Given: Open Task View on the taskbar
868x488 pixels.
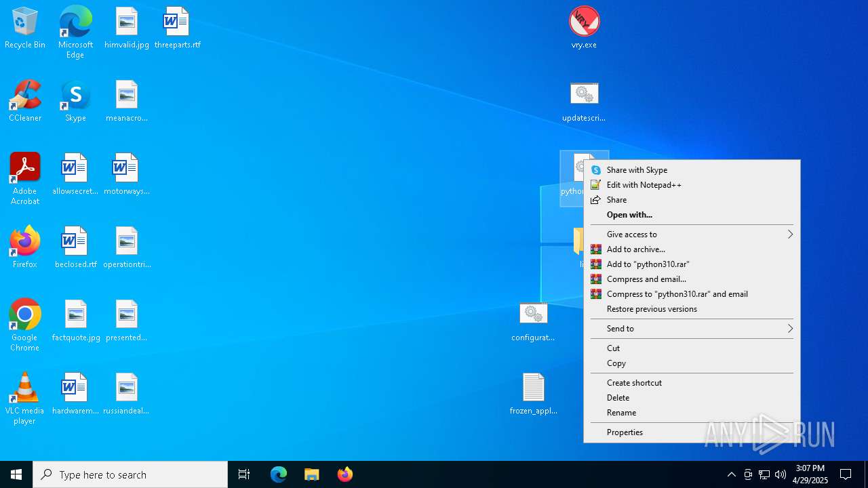Looking at the screenshot, I should click(244, 474).
